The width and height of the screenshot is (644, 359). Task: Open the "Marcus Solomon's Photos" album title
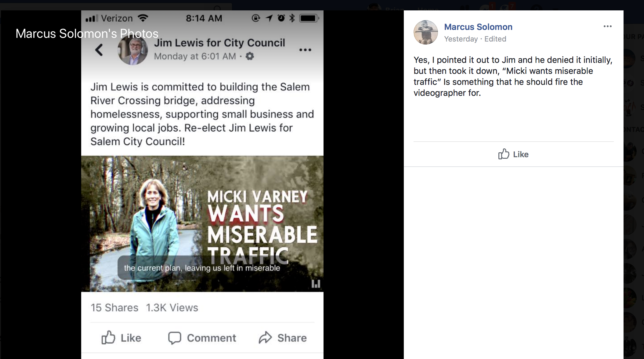[x=87, y=34]
